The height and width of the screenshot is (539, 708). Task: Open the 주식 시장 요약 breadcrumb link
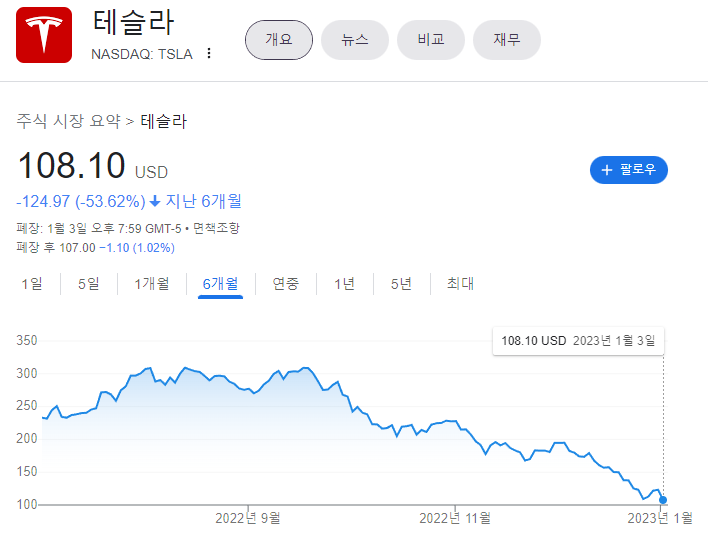(x=69, y=121)
